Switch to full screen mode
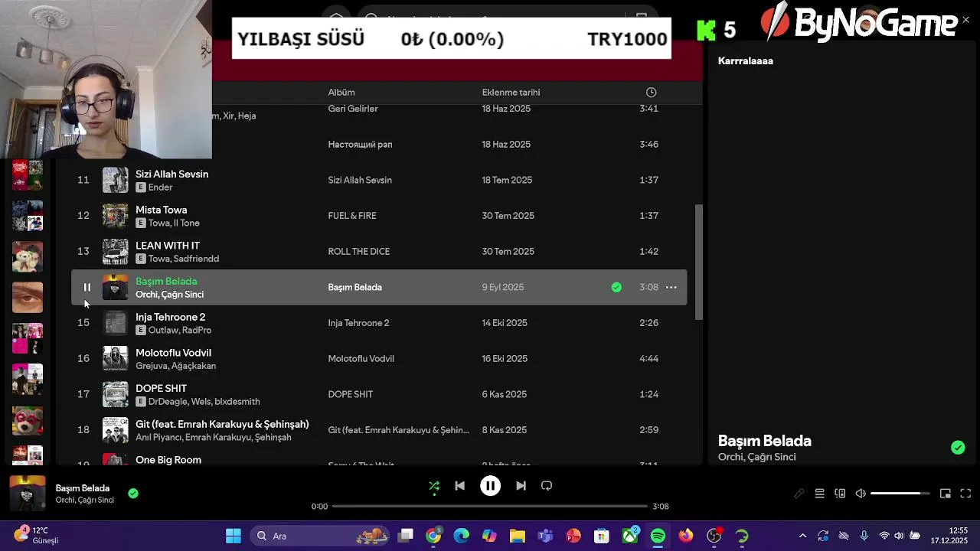The width and height of the screenshot is (980, 551). pyautogui.click(x=965, y=494)
